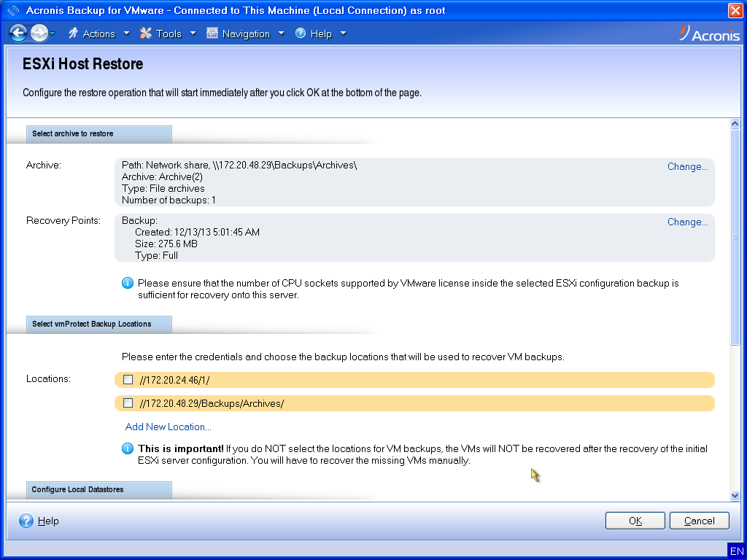Click the bottom Help question mark icon
This screenshot has width=747, height=560.
(26, 521)
